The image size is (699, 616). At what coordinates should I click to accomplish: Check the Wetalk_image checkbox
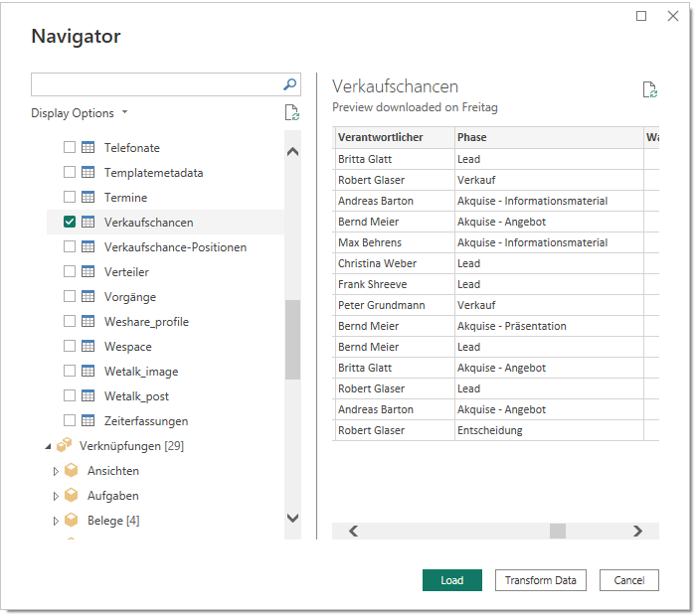point(70,371)
